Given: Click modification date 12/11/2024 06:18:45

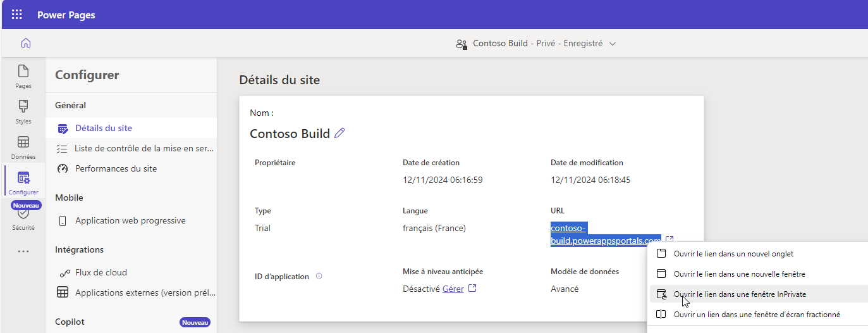Looking at the screenshot, I should coord(590,180).
